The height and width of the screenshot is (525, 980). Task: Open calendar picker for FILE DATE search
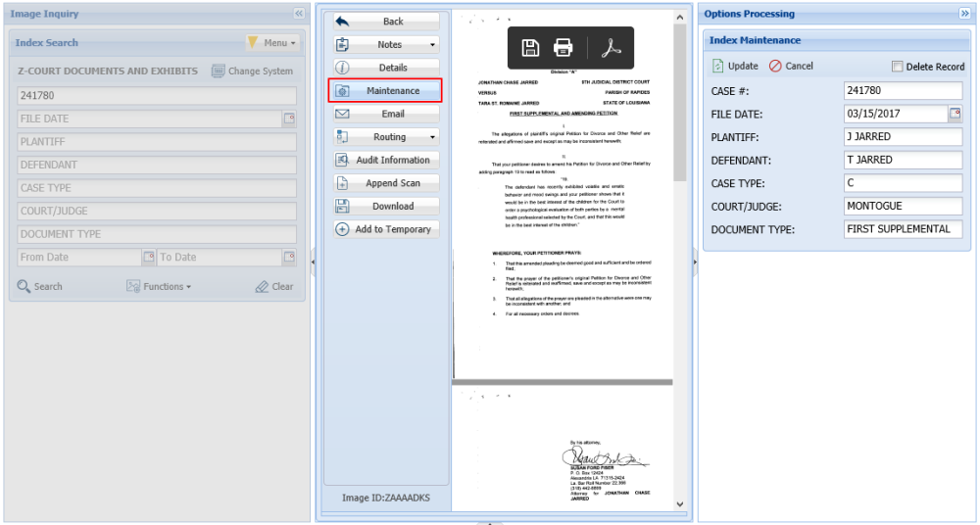pos(289,119)
